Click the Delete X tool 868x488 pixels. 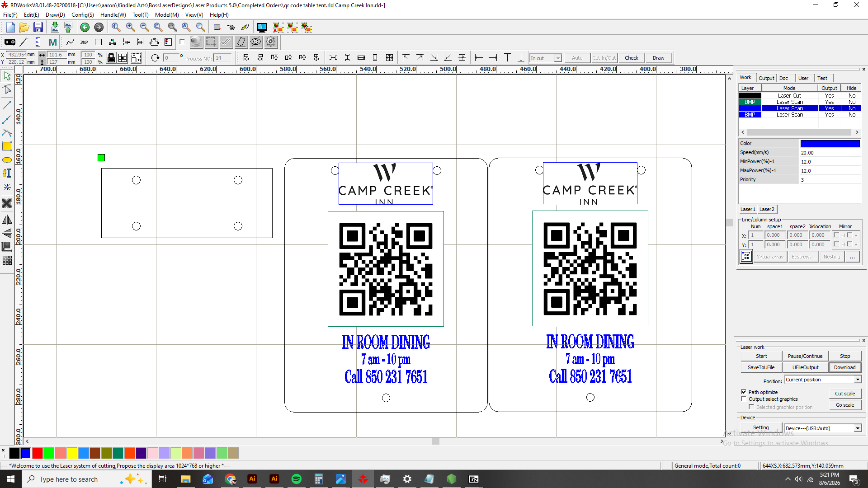(7, 203)
